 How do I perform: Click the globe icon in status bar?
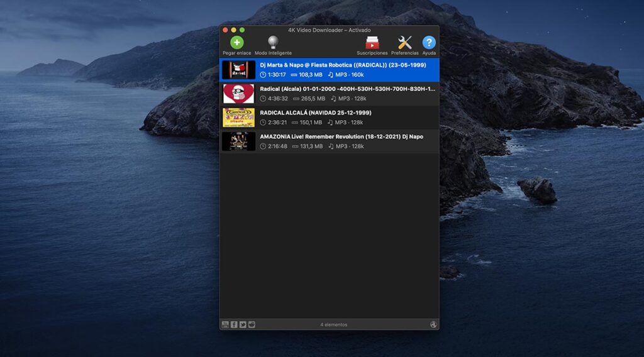pos(433,324)
